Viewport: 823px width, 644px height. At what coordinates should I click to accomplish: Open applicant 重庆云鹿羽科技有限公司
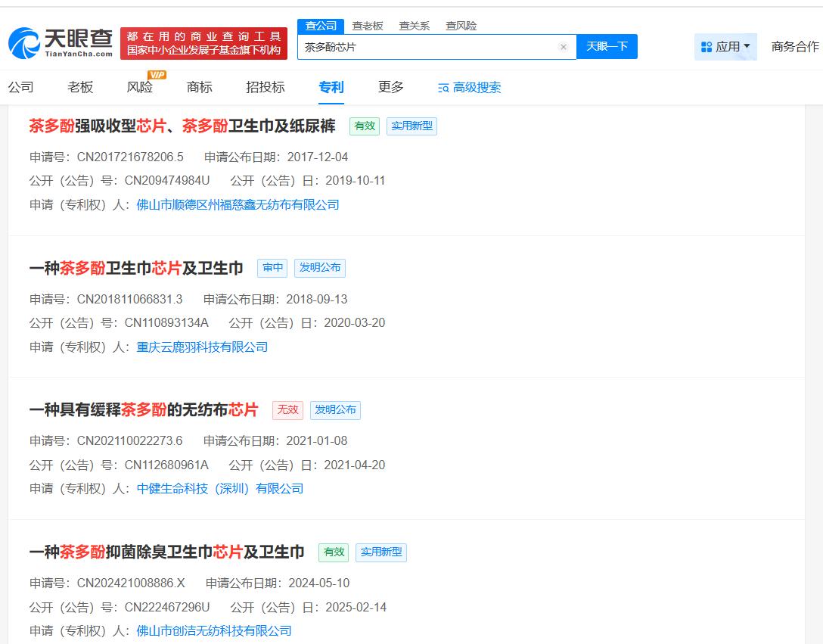[x=202, y=347]
